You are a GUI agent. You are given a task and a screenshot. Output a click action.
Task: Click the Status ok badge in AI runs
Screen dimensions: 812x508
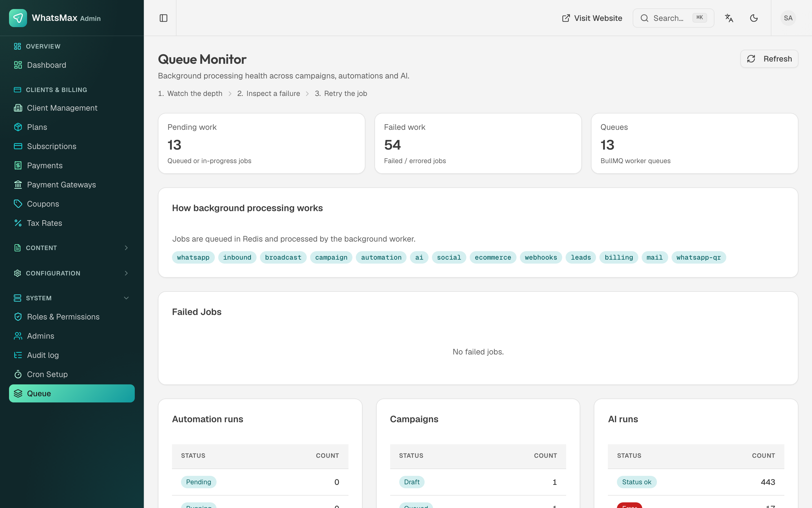(x=637, y=482)
